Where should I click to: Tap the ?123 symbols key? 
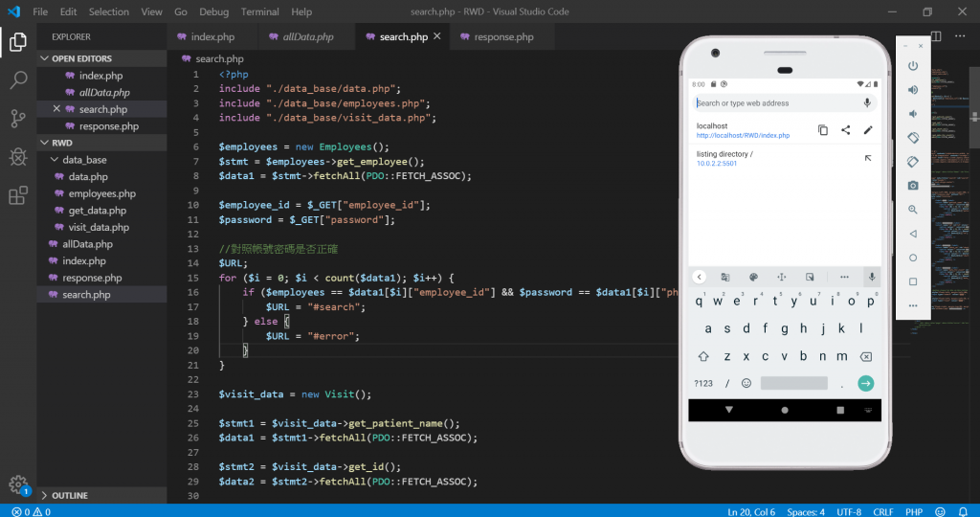pyautogui.click(x=703, y=383)
